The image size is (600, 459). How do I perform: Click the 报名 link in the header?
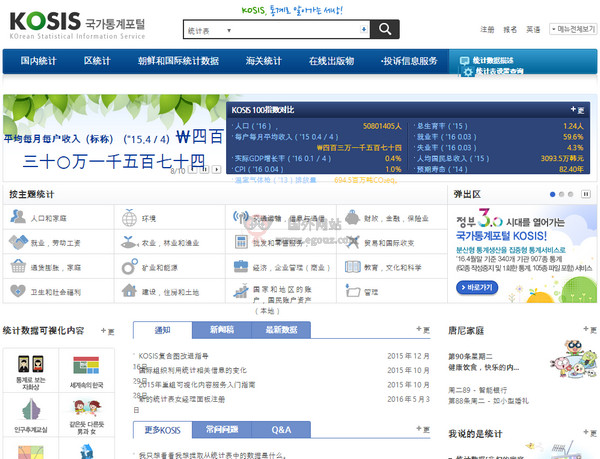pos(510,29)
